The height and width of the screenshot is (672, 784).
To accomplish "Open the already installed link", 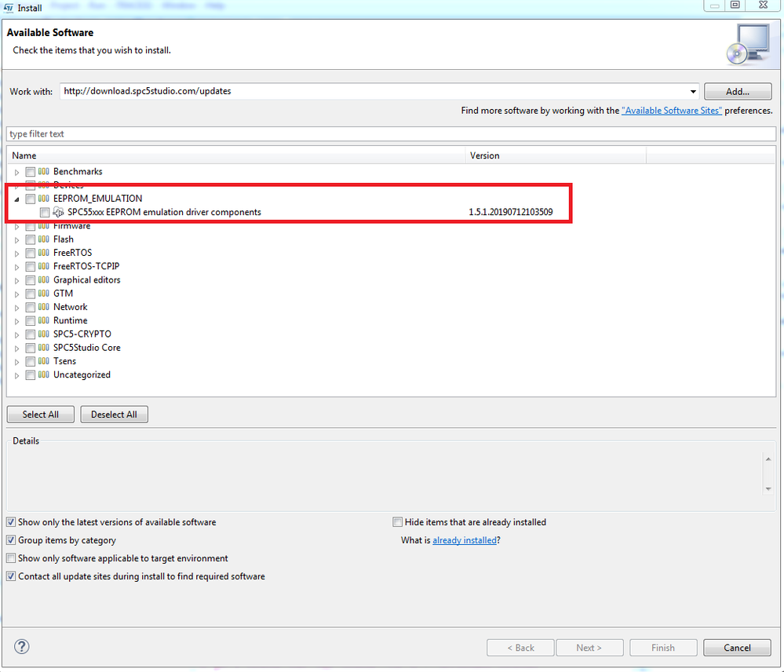I will click(465, 540).
